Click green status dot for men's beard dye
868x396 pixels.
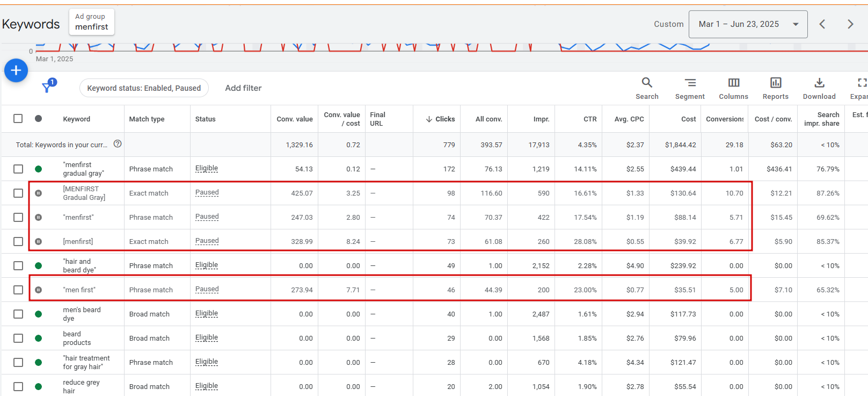click(38, 314)
